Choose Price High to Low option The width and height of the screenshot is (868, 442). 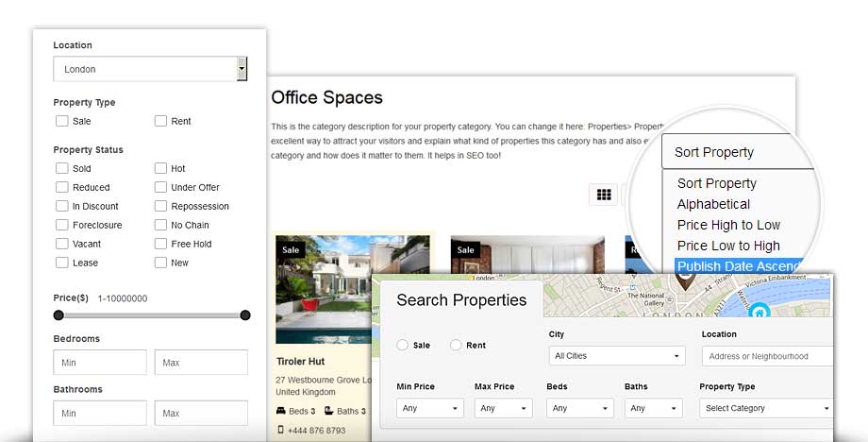coord(728,225)
